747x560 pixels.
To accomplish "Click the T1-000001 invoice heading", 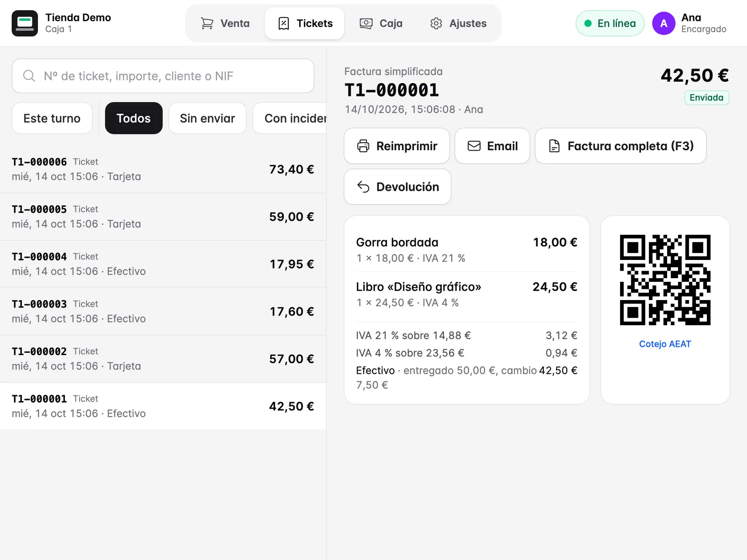I will (392, 90).
